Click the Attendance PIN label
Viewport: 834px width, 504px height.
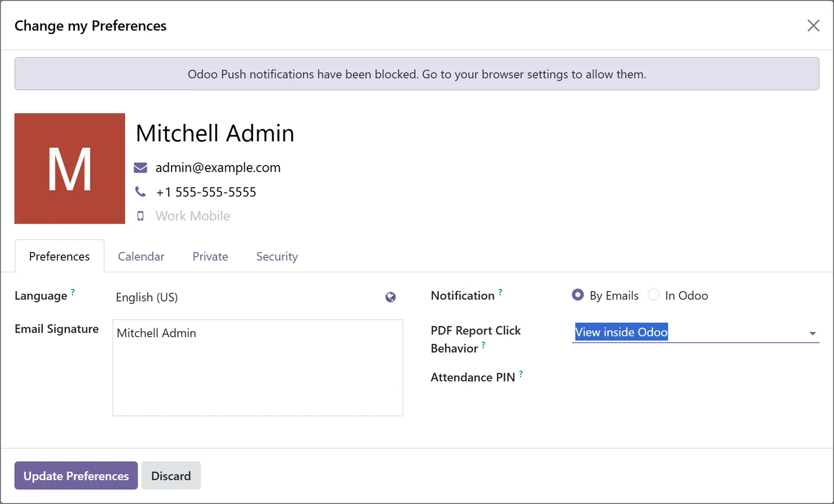[x=473, y=377]
